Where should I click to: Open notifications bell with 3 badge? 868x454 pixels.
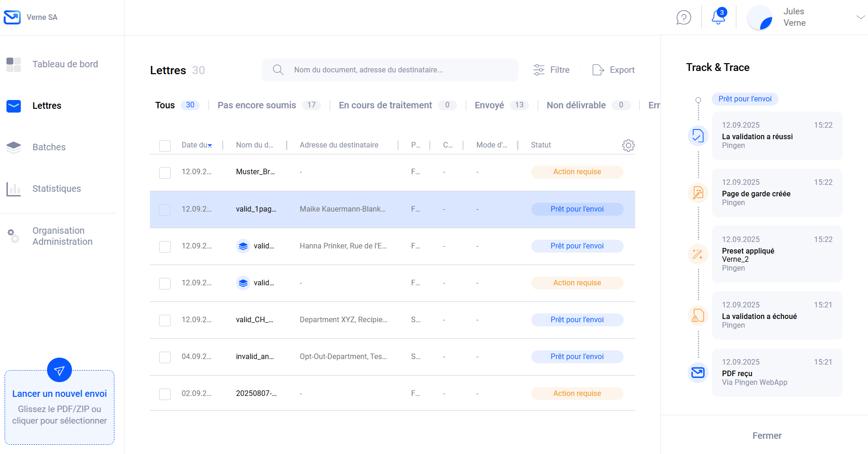pyautogui.click(x=718, y=17)
